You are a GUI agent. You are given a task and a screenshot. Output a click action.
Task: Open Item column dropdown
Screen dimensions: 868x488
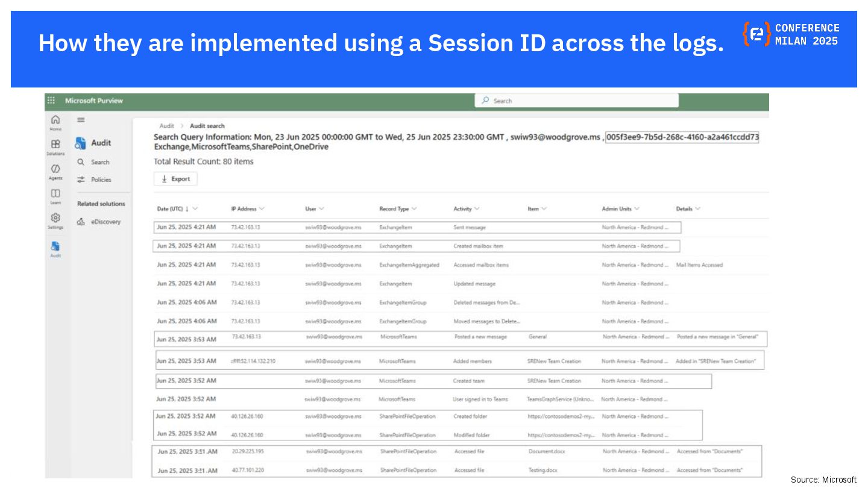537,209
